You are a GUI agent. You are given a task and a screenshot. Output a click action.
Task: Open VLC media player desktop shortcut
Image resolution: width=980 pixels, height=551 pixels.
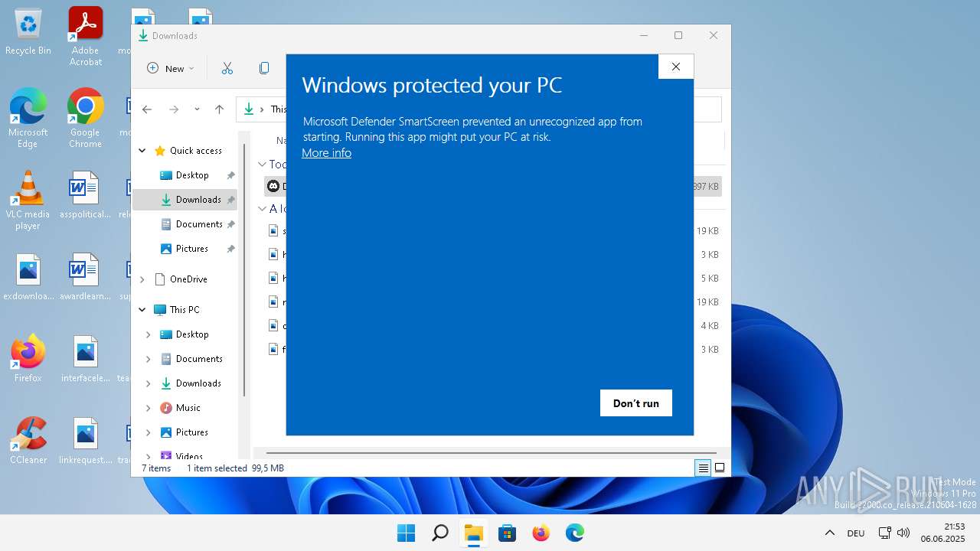coord(28,200)
